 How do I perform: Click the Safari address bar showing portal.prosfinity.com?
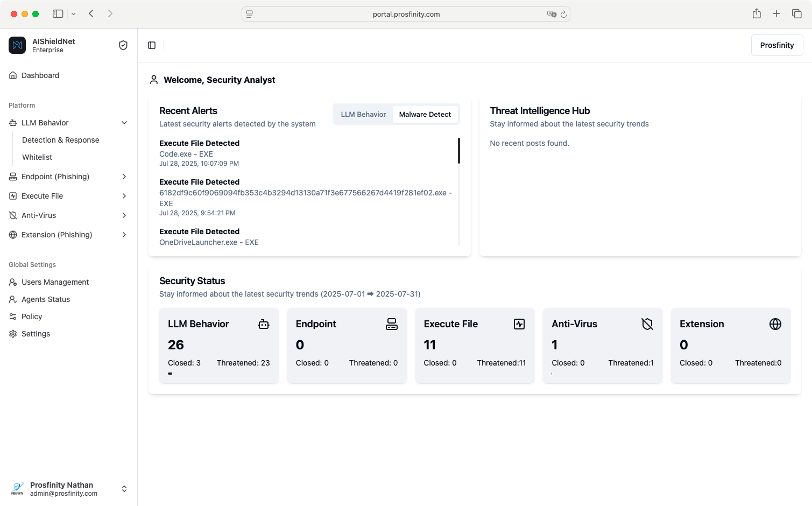(x=406, y=13)
